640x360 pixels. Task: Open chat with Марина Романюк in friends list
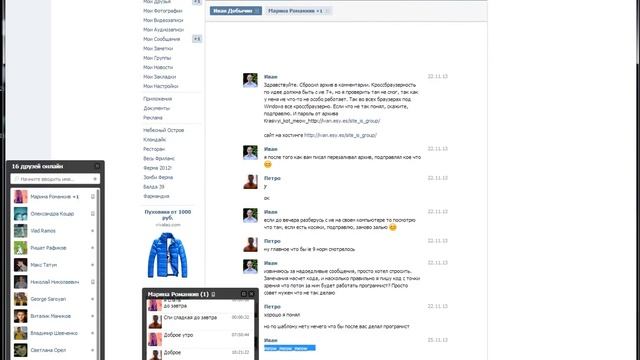coord(55,197)
